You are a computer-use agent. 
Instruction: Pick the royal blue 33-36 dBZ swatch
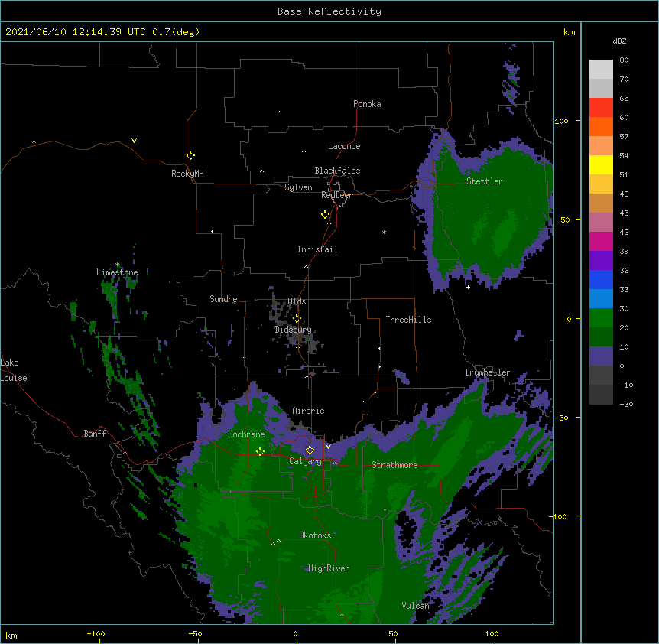point(601,279)
